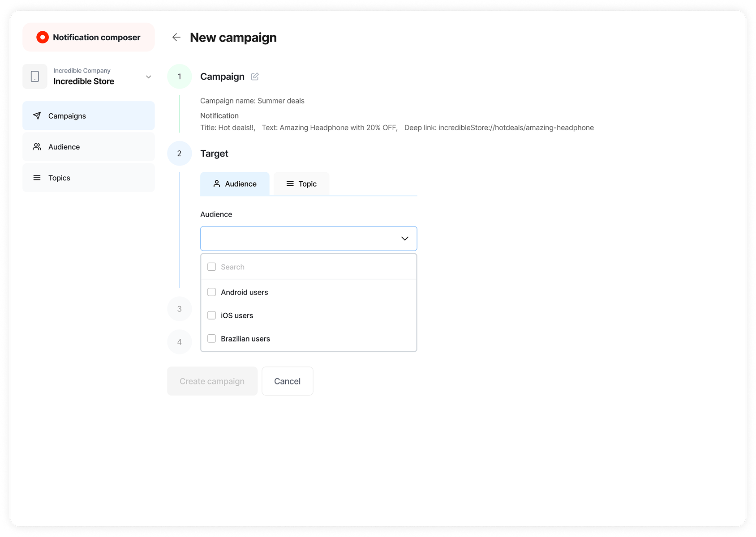Check the Brazilian users checkbox

(x=212, y=339)
